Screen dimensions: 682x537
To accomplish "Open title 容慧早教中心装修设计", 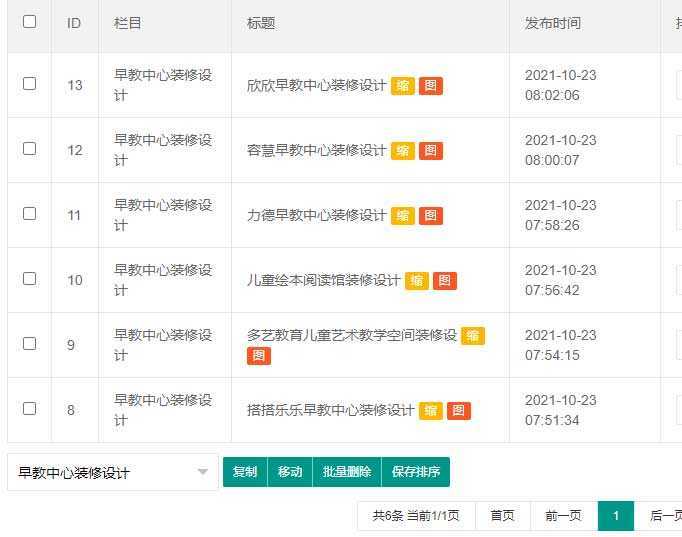I will (316, 151).
